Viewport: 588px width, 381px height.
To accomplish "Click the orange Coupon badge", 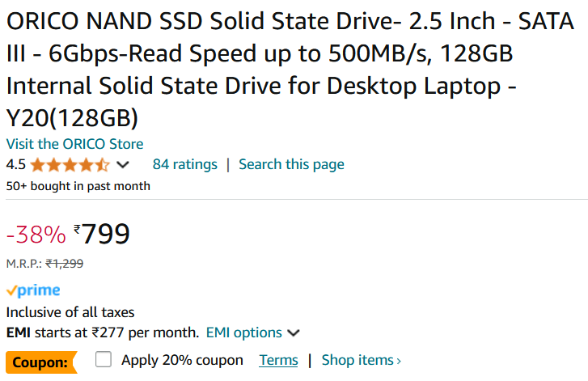I will pos(41,362).
